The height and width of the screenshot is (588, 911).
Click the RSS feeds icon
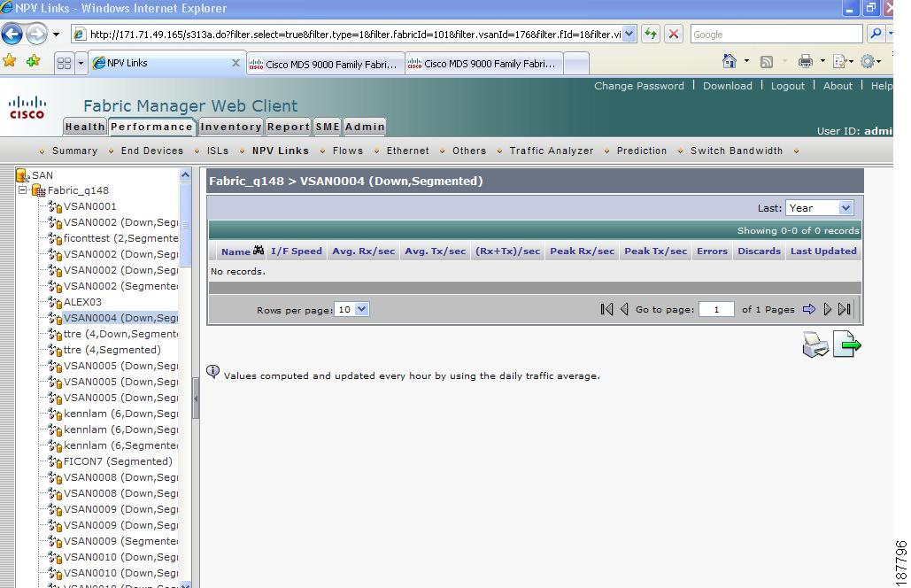767,62
